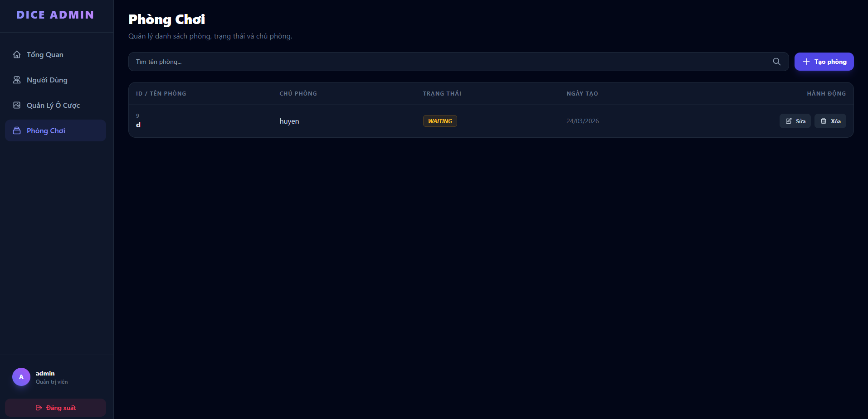The width and height of the screenshot is (868, 419).
Task: Click the pencil icon on Sửa button
Action: [x=788, y=121]
